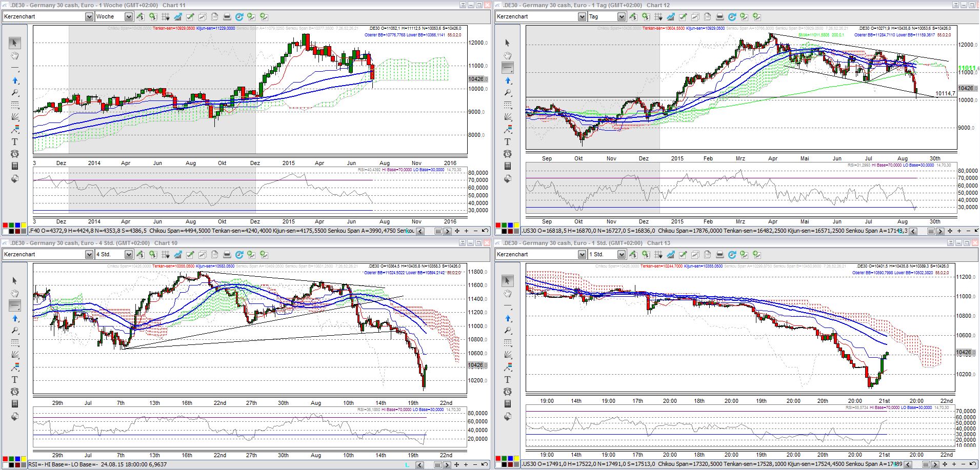This screenshot has width=980, height=470.
Task: Toggle the pointer cursor tool in Chart 13
Action: (508, 280)
